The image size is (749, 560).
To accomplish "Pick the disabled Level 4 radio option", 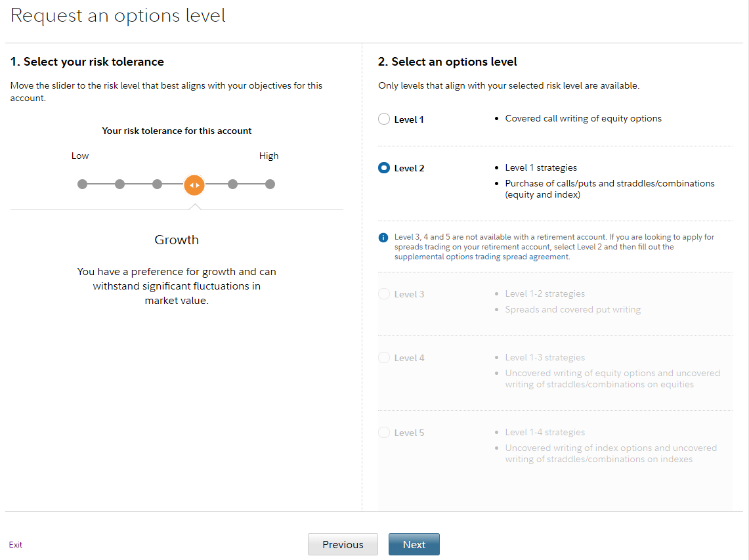I will click(x=384, y=358).
